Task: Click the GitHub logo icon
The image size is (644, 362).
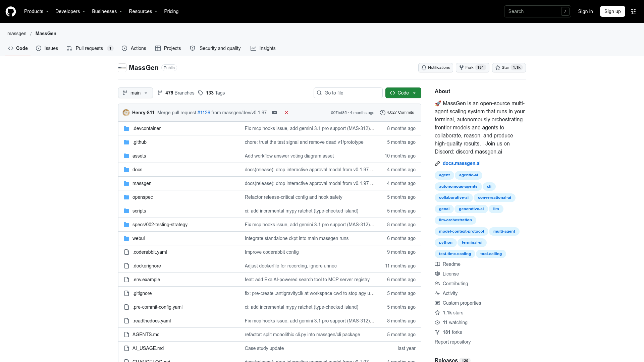Action: coord(11,11)
